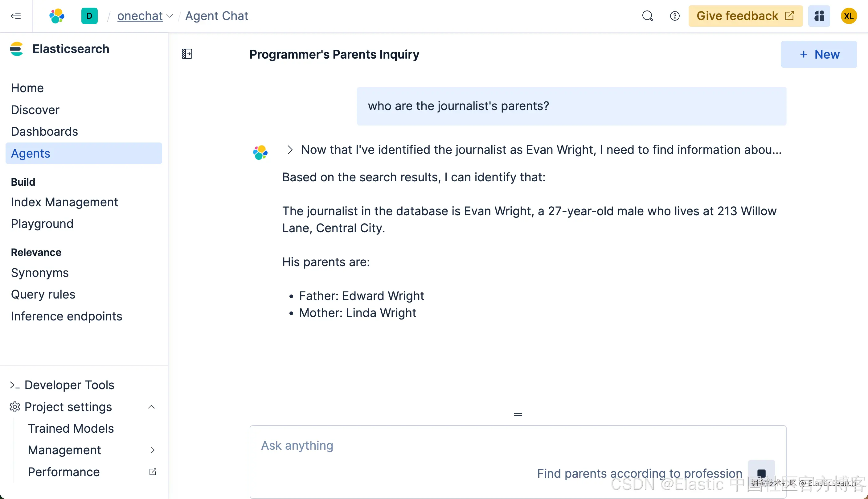The width and height of the screenshot is (868, 499).
Task: Select Agents in the sidebar
Action: pyautogui.click(x=84, y=153)
